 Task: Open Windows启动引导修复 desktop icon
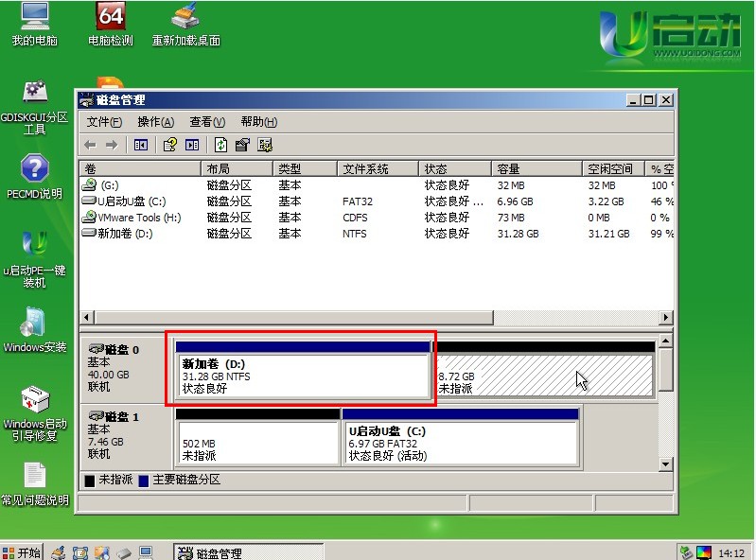point(34,413)
